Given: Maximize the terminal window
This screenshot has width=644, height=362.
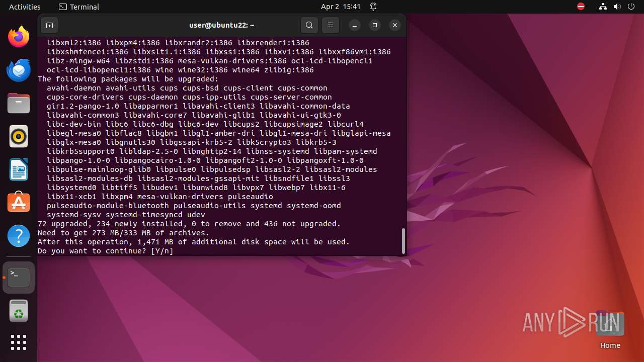Looking at the screenshot, I should (375, 25).
